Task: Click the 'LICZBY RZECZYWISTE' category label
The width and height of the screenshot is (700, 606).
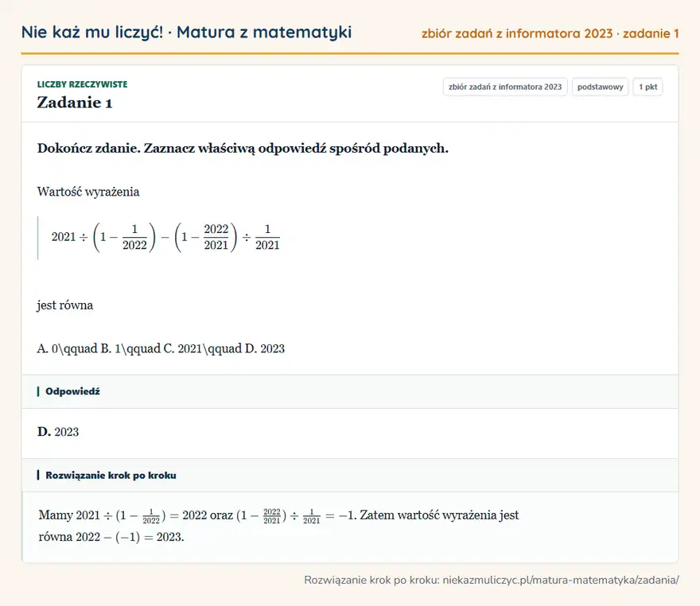Action: [82, 84]
